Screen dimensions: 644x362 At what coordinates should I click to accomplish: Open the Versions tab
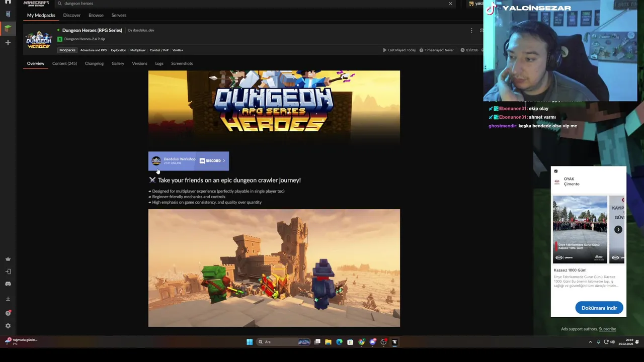point(139,63)
